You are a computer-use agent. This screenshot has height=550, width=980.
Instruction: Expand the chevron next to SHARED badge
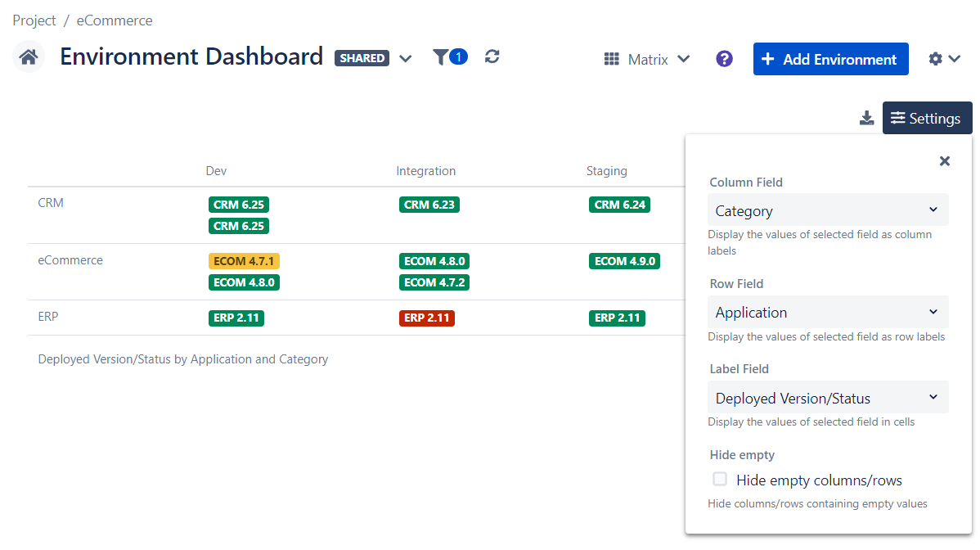(405, 58)
